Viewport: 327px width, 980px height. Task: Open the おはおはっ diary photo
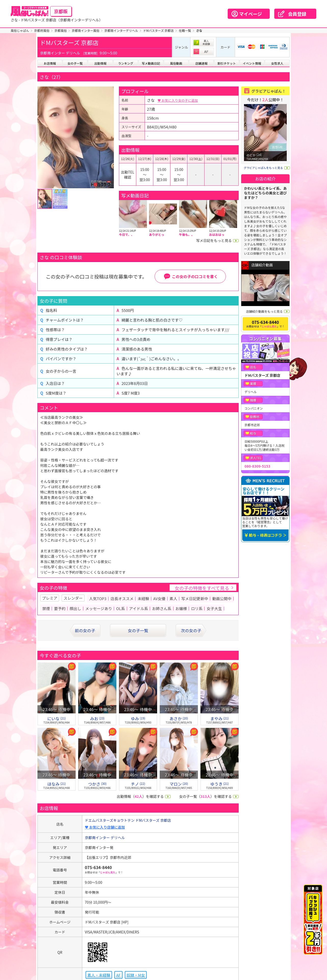click(x=223, y=214)
